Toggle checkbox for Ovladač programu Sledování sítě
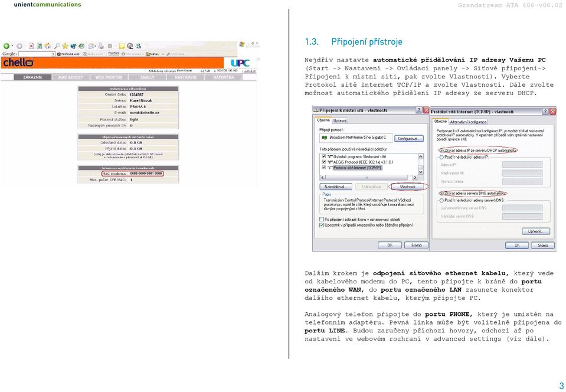Viewport: 566px width, 392px height. click(x=324, y=156)
